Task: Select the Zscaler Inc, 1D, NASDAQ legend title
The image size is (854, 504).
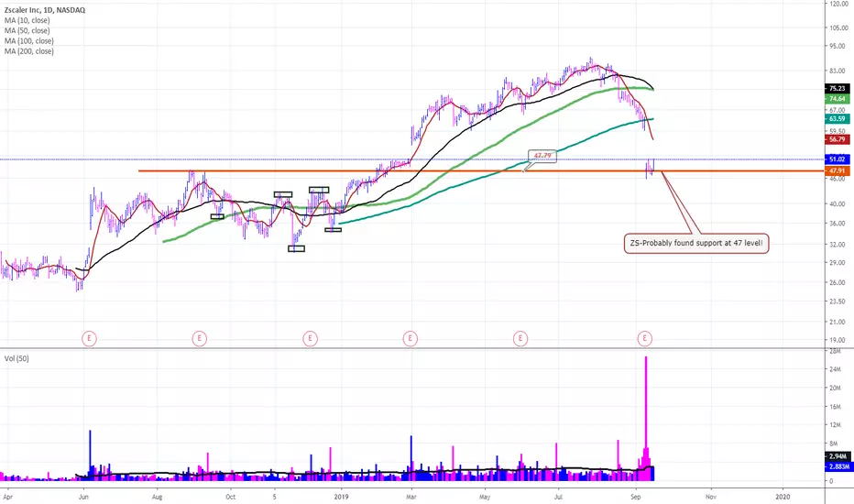Action: [45, 10]
